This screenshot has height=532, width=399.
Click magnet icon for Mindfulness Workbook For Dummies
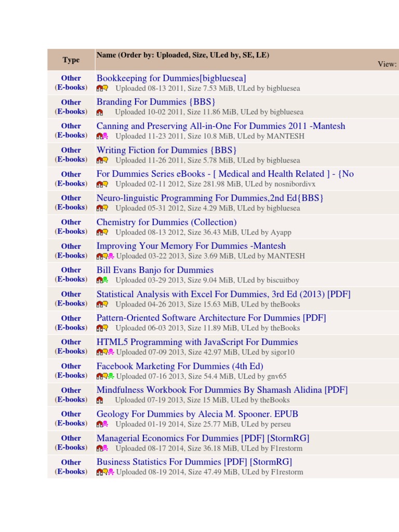tap(99, 400)
